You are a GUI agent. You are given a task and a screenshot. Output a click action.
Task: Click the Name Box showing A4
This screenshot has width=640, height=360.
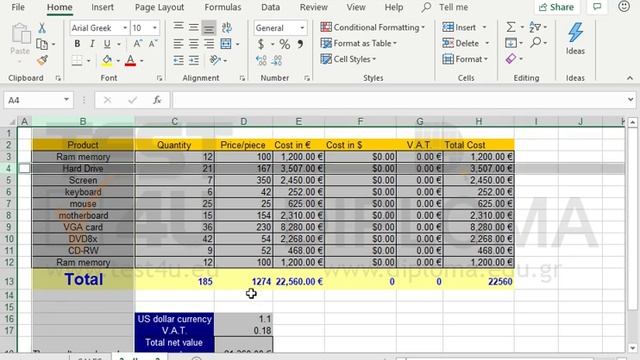pos(38,100)
